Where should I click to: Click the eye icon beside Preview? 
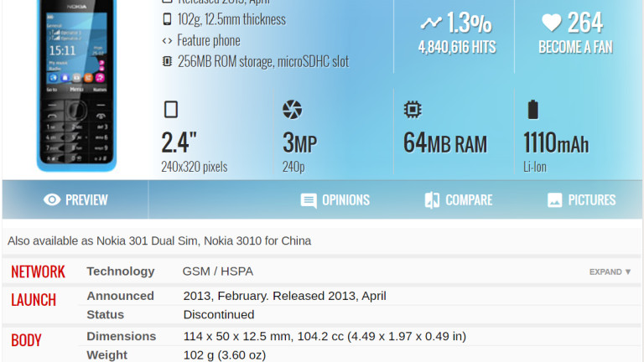52,199
